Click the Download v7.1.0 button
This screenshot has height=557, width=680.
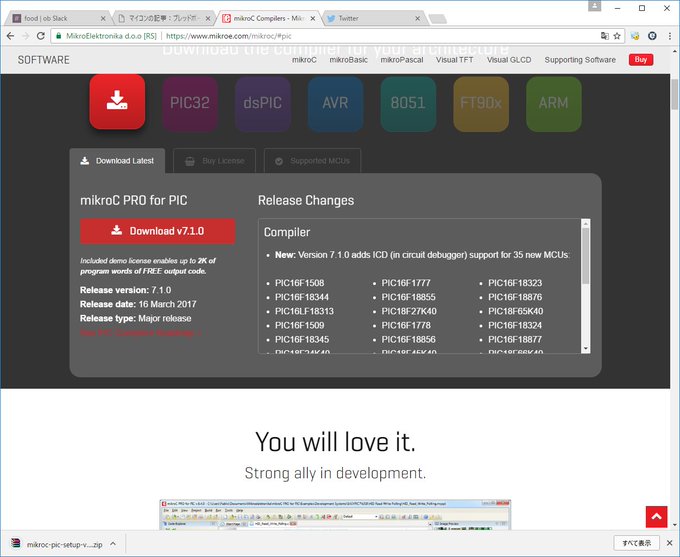coord(157,231)
